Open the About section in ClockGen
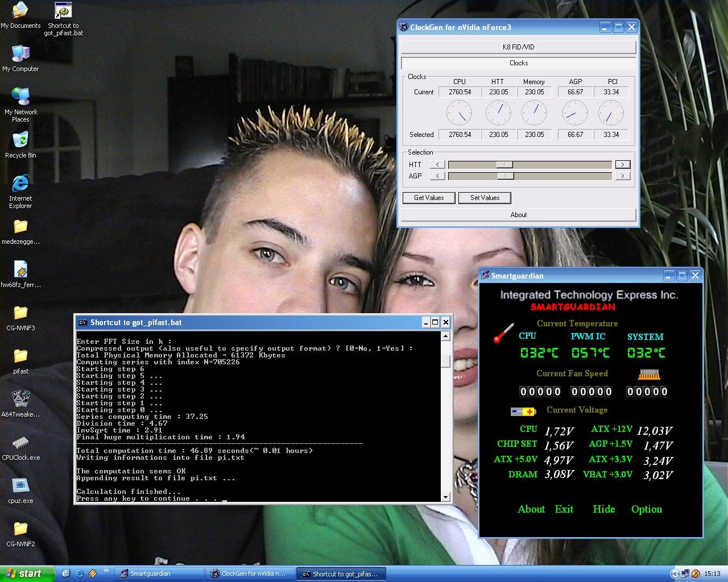Image resolution: width=728 pixels, height=582 pixels. (519, 215)
